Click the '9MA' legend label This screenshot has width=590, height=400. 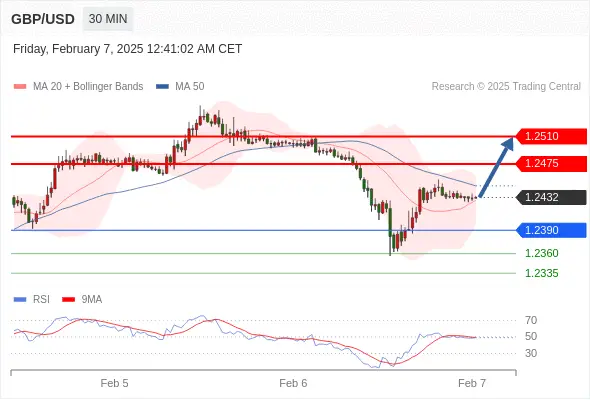92,300
